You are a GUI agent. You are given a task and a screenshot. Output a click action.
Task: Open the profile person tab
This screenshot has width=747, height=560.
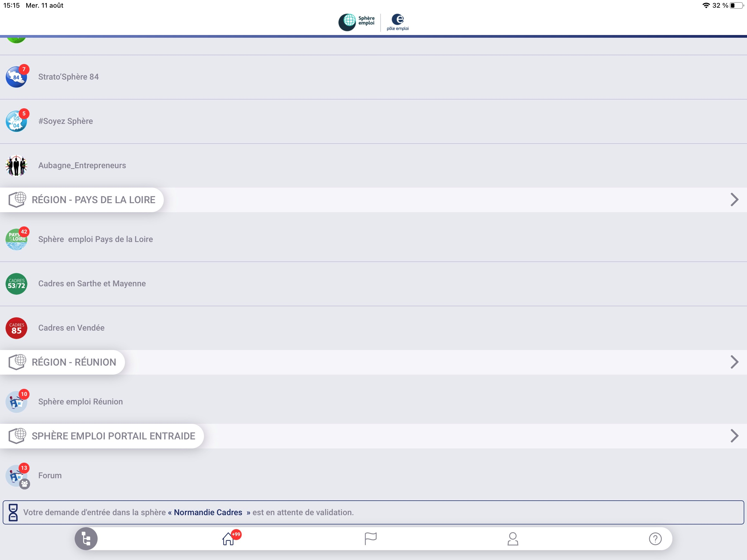tap(513, 539)
